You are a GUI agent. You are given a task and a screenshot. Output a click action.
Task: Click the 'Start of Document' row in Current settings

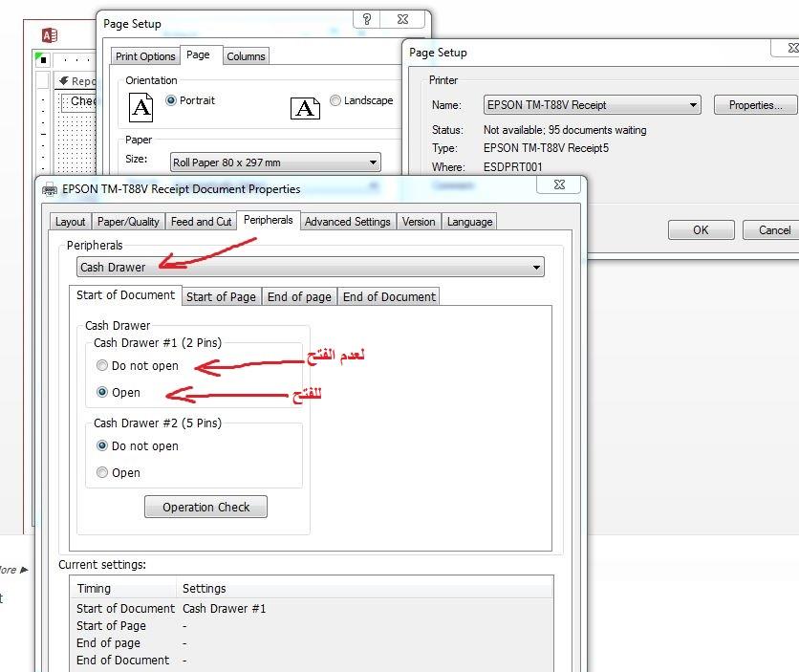(x=312, y=609)
